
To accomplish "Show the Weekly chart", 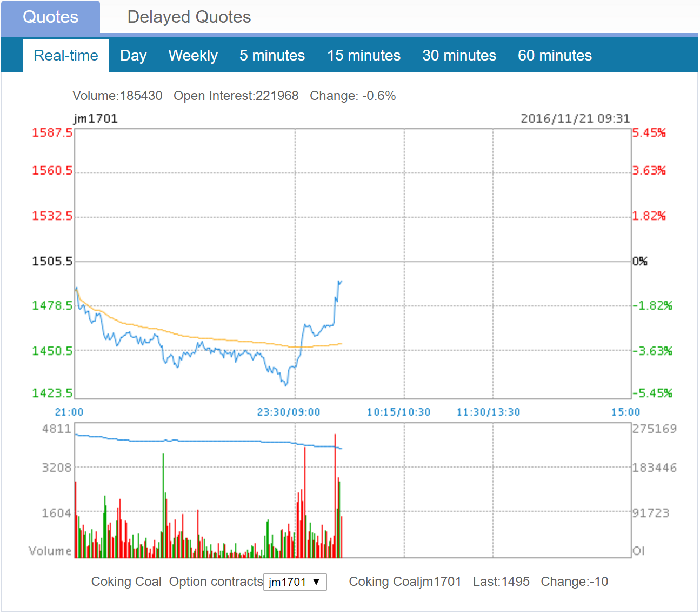I will 193,56.
